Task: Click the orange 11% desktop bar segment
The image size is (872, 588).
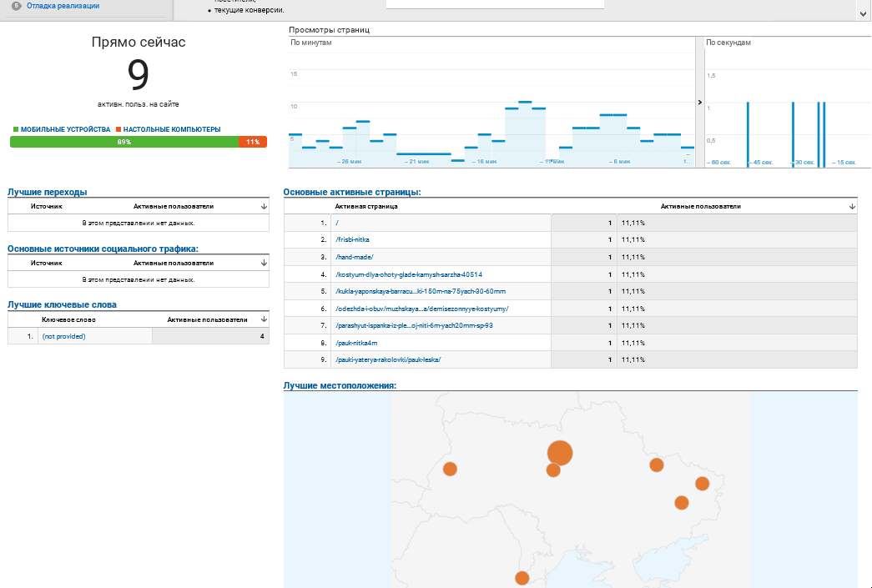Action: pyautogui.click(x=252, y=142)
